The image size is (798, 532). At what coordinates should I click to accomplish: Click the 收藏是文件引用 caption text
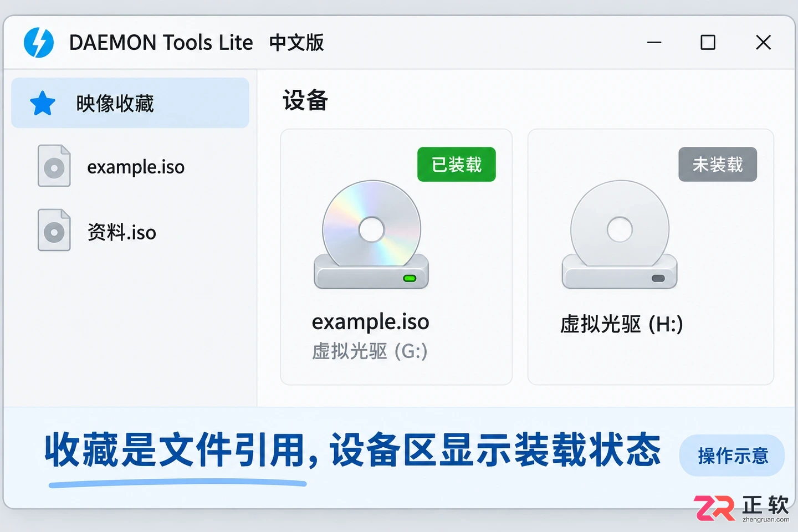[x=176, y=449]
